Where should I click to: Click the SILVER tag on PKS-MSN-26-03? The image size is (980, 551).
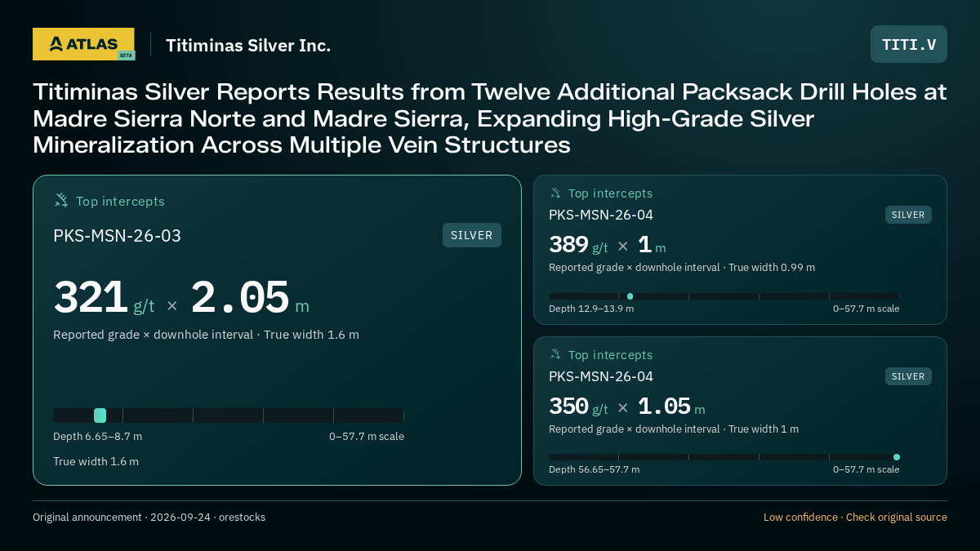(472, 235)
